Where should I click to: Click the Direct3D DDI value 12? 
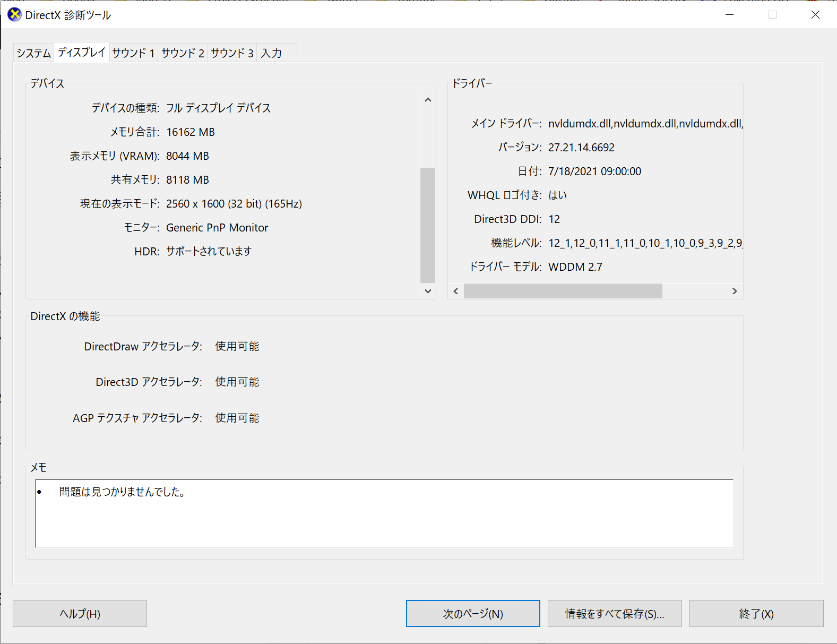[554, 219]
